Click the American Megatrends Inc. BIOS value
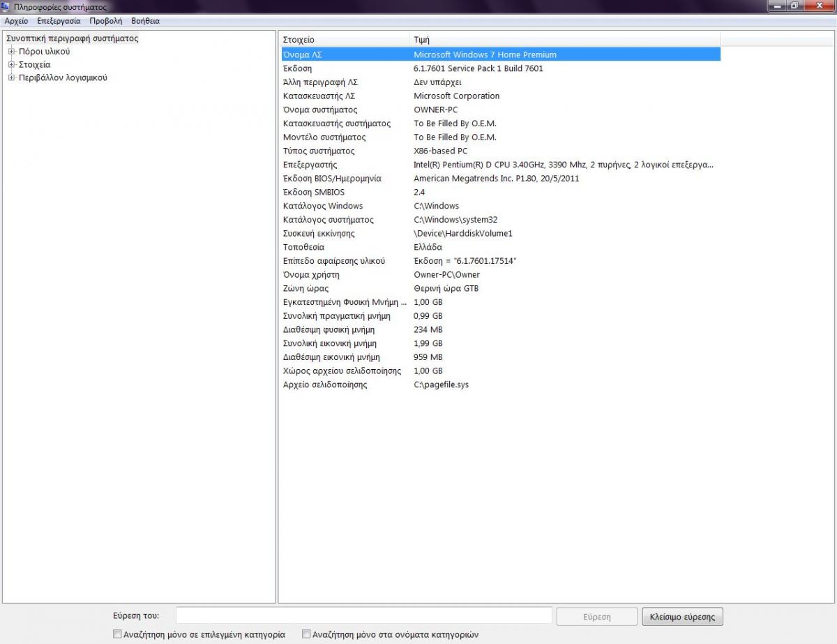Viewport: 837px width, 644px height. 497,179
